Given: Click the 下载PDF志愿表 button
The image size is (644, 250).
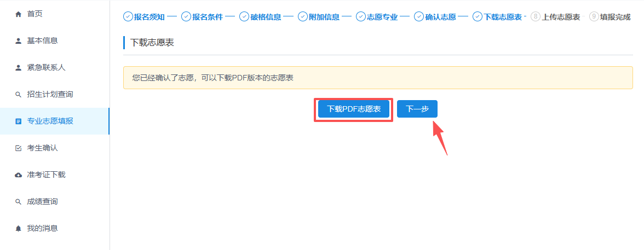Looking at the screenshot, I should pyautogui.click(x=354, y=109).
